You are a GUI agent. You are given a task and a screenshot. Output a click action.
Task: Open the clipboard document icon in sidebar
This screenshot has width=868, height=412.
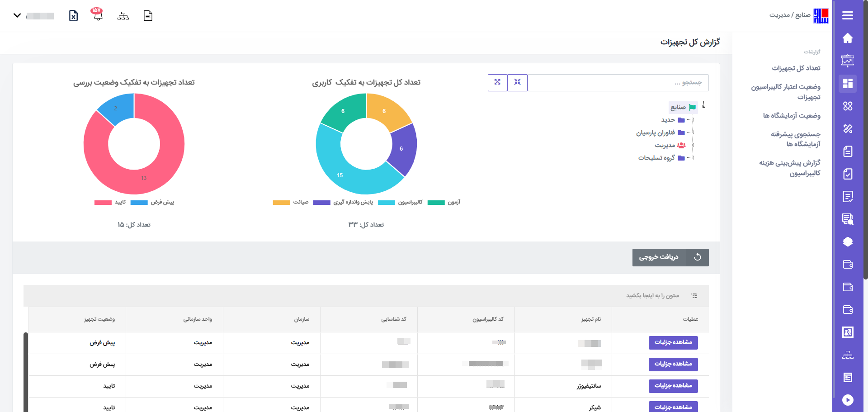tap(848, 151)
